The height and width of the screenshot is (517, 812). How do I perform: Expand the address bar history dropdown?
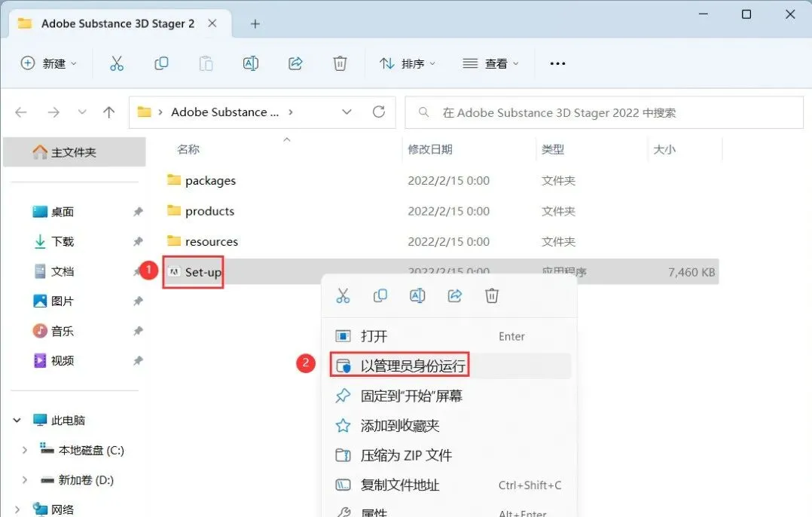(x=347, y=112)
